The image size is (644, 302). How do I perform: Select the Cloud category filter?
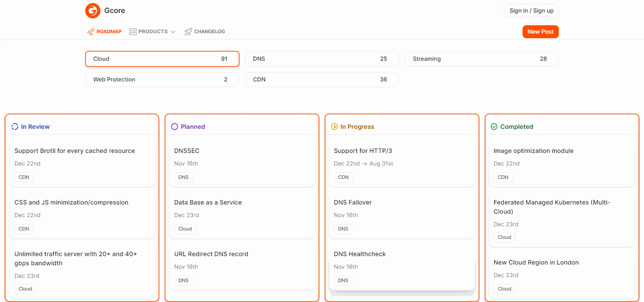(162, 59)
